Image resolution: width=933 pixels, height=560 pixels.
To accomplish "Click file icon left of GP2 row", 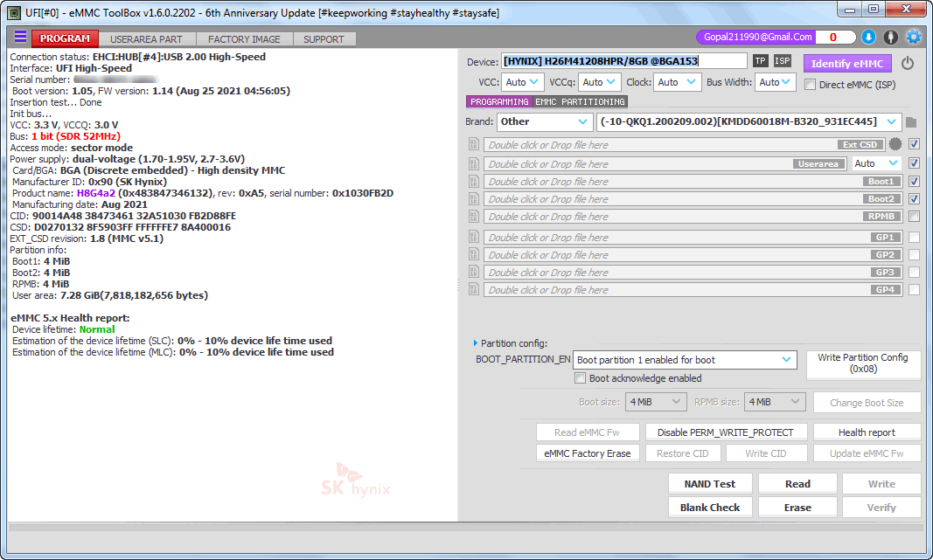I will (474, 254).
